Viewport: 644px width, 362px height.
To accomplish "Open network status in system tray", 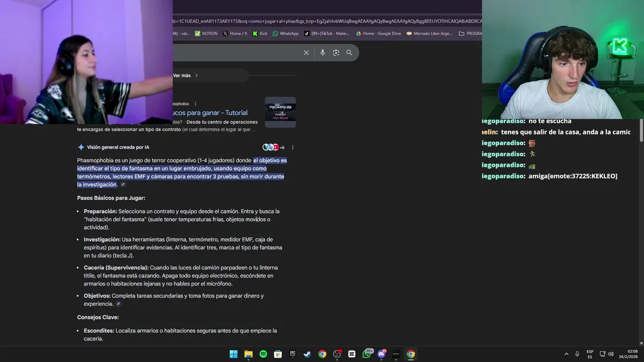I will tap(602, 354).
